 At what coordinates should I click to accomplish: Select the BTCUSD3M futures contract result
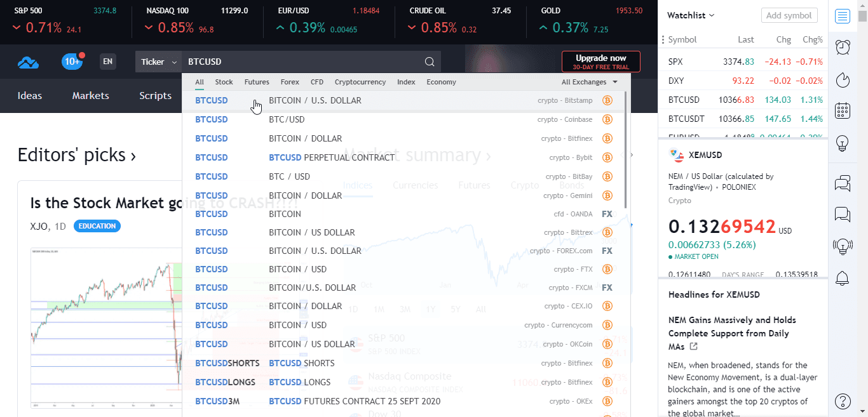coord(403,401)
